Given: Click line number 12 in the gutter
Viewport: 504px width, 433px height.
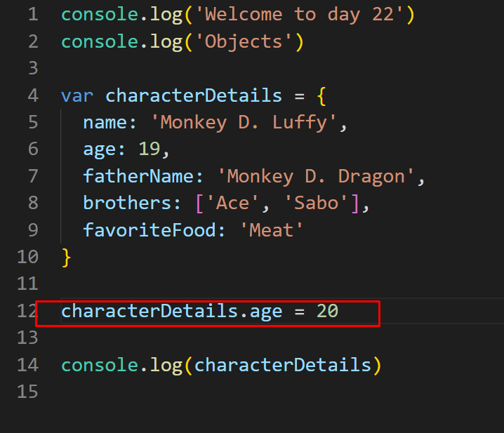Looking at the screenshot, I should coord(27,311).
